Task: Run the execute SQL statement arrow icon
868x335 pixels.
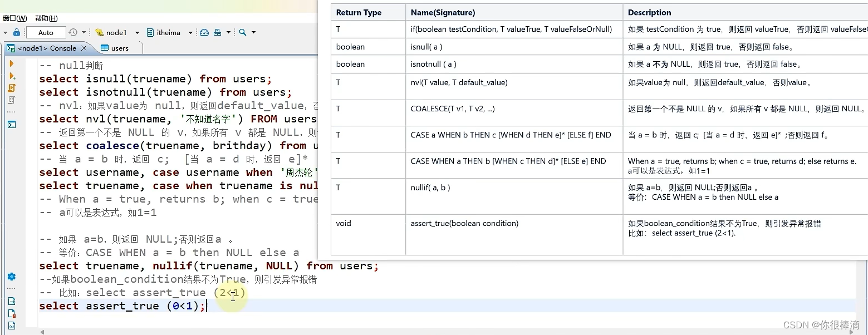Action: [12, 64]
